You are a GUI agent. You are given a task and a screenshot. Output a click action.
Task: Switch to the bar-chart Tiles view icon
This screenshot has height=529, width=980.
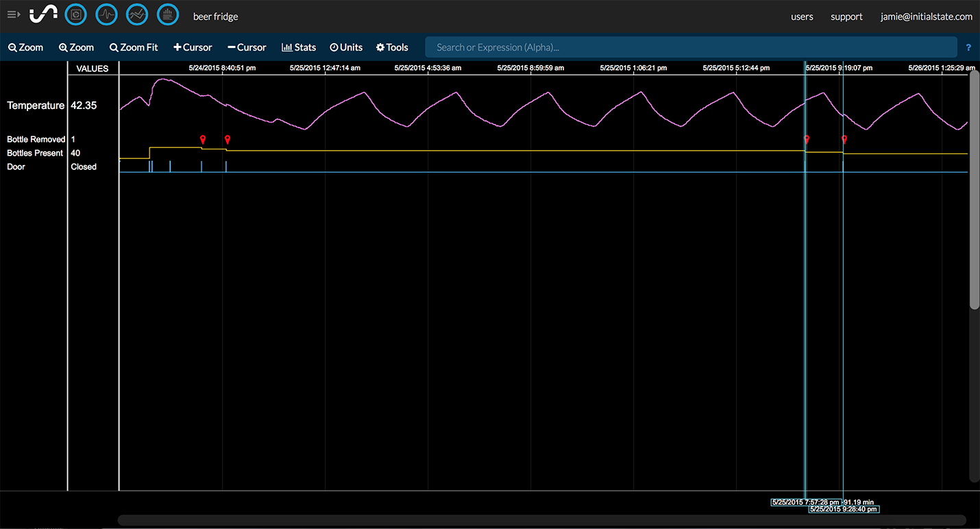(168, 14)
